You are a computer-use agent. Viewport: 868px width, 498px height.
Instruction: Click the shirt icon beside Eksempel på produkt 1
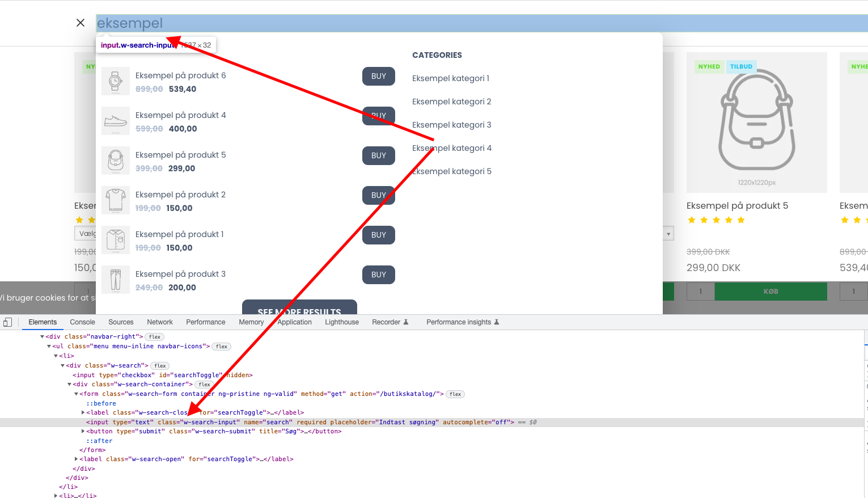[x=116, y=239]
